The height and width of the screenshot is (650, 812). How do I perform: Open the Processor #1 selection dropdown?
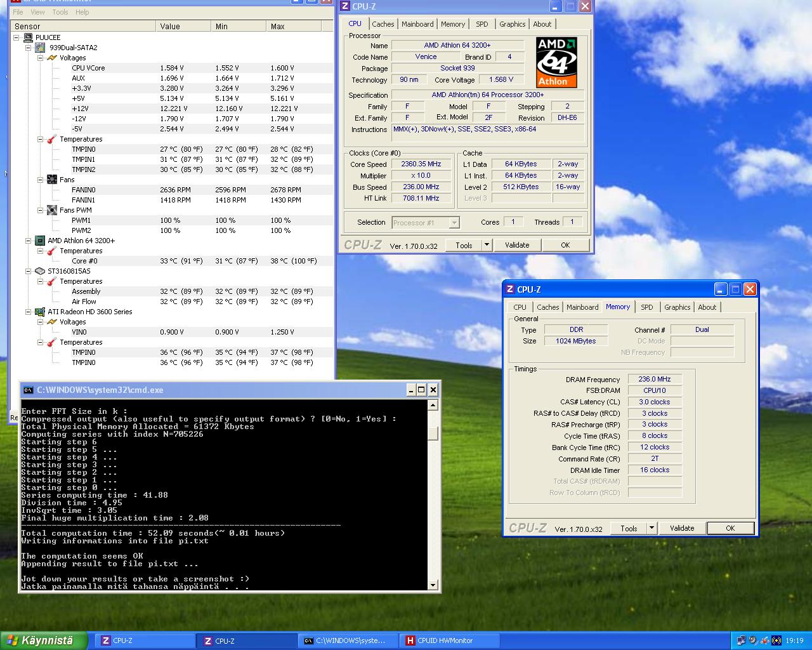(454, 223)
